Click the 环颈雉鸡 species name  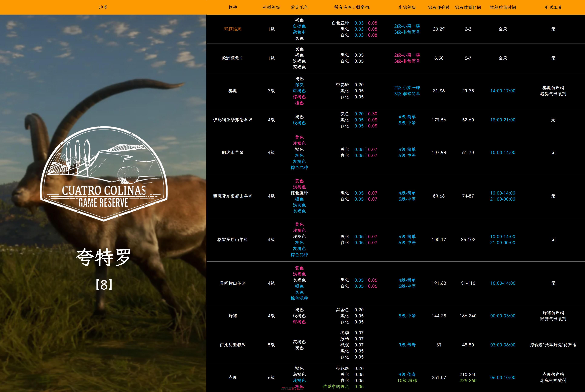pos(232,29)
